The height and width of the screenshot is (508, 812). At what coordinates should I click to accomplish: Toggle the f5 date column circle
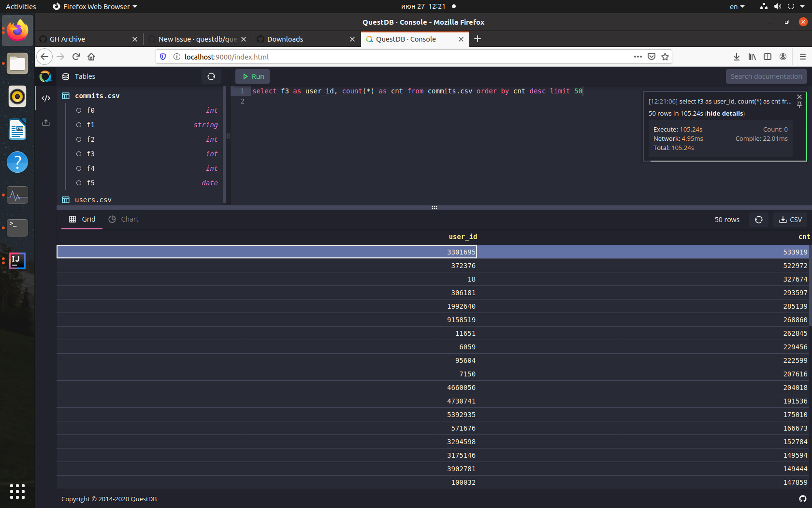79,183
